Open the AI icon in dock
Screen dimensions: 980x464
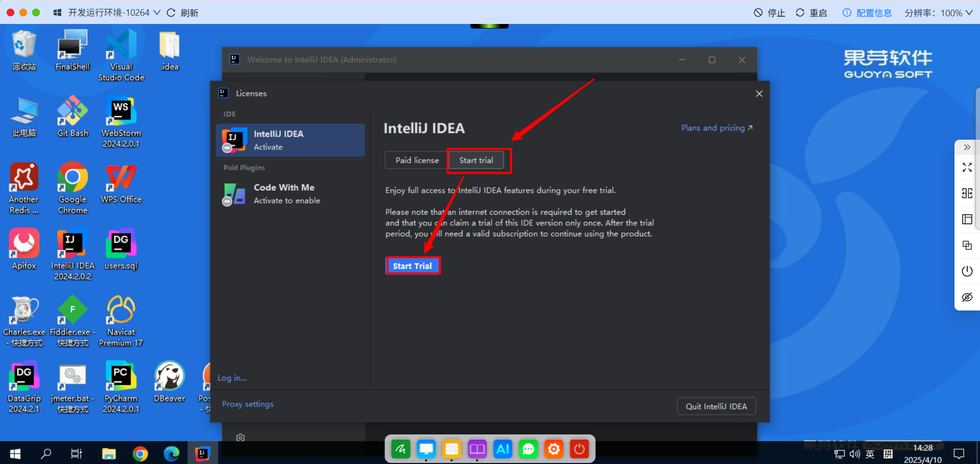[503, 449]
